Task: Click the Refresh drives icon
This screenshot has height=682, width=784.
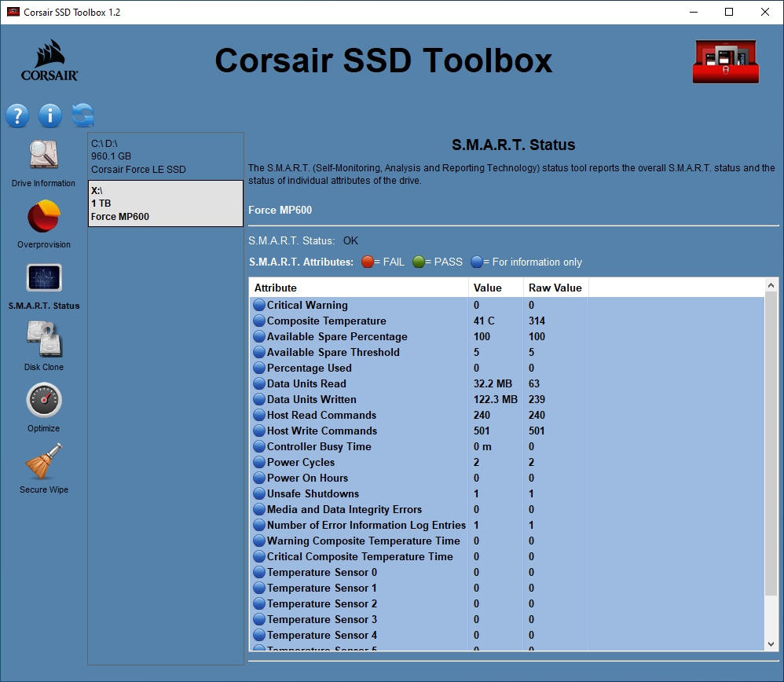Action: [x=83, y=115]
